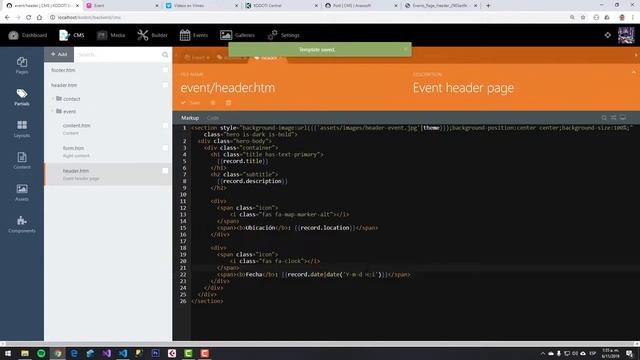Tick the checkbox for form.htm
Image resolution: width=640 pixels, height=360 pixels.
pyautogui.click(x=165, y=148)
